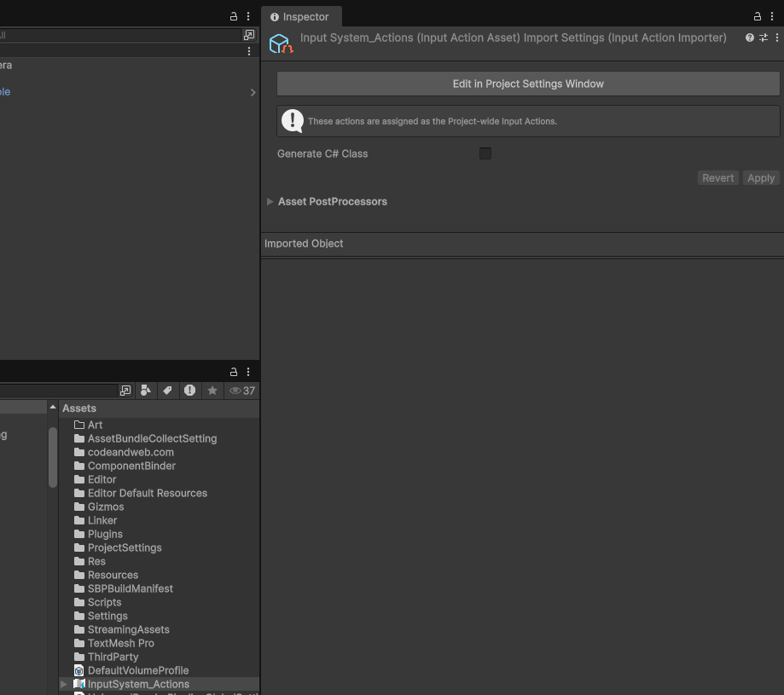Select the AssetBundleCollectSetting folder
Viewport: 784px width, 695px height.
pyautogui.click(x=159, y=438)
